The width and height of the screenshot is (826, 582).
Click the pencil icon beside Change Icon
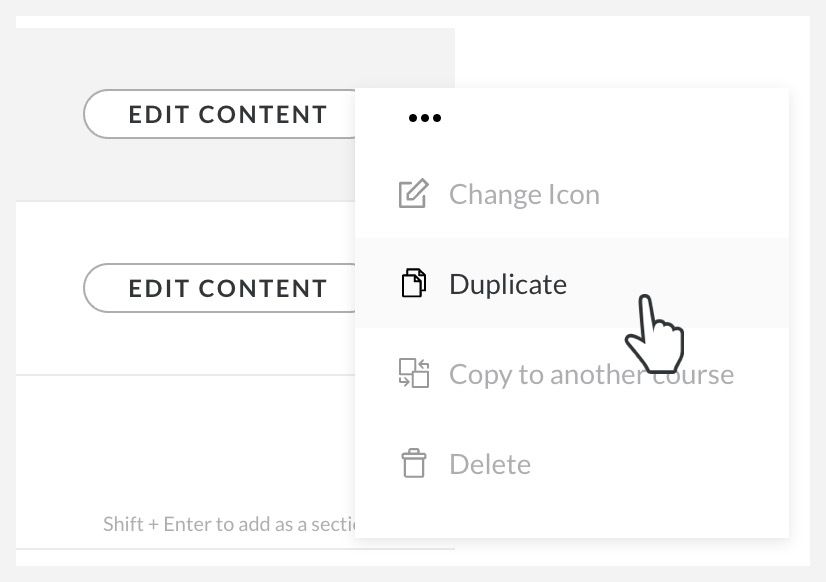point(413,194)
